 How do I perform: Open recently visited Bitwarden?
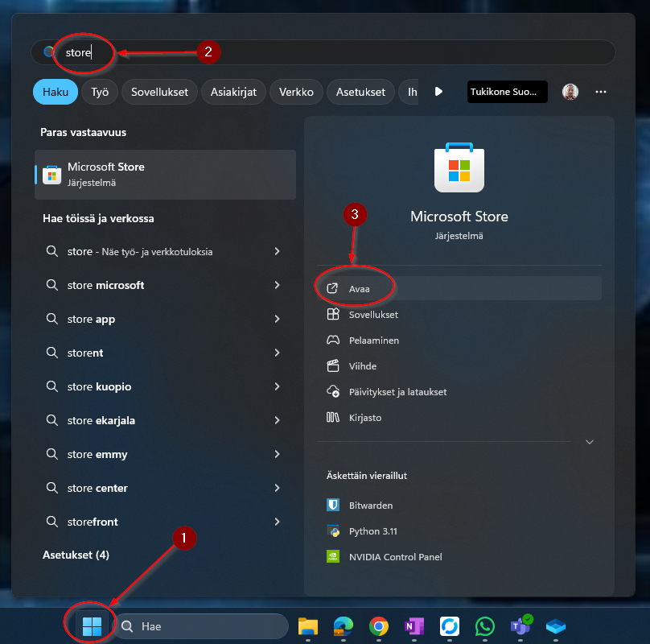point(459,505)
